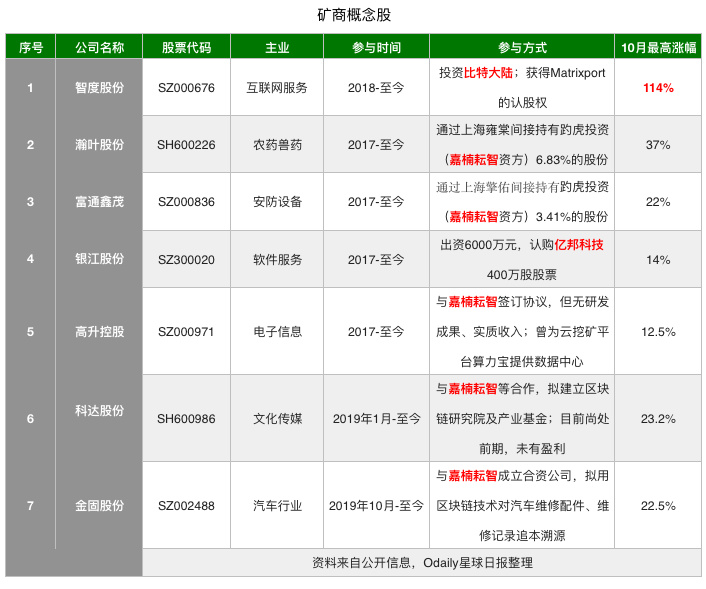Select the 10月最高涨幅 column header
The image size is (706, 589).
point(657,47)
